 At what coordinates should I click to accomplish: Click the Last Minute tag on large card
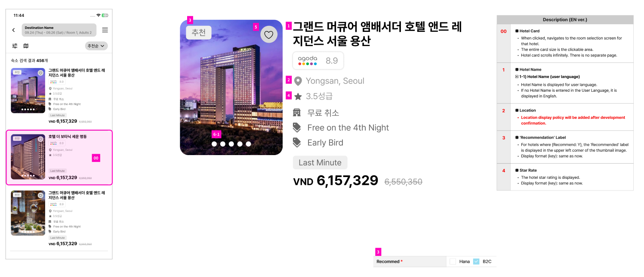[x=320, y=162]
